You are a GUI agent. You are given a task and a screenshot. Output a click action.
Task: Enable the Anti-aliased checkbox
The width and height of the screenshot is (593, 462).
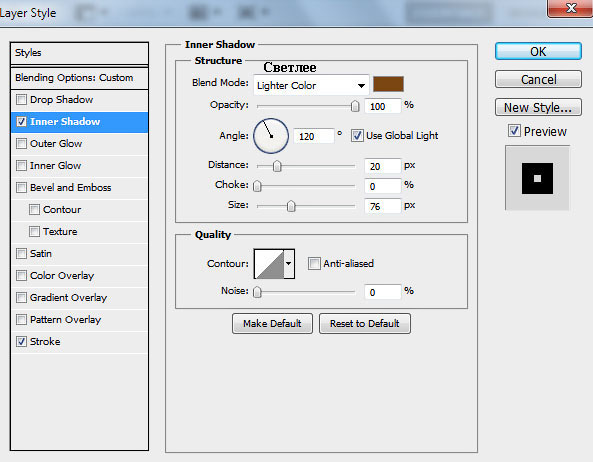point(314,263)
